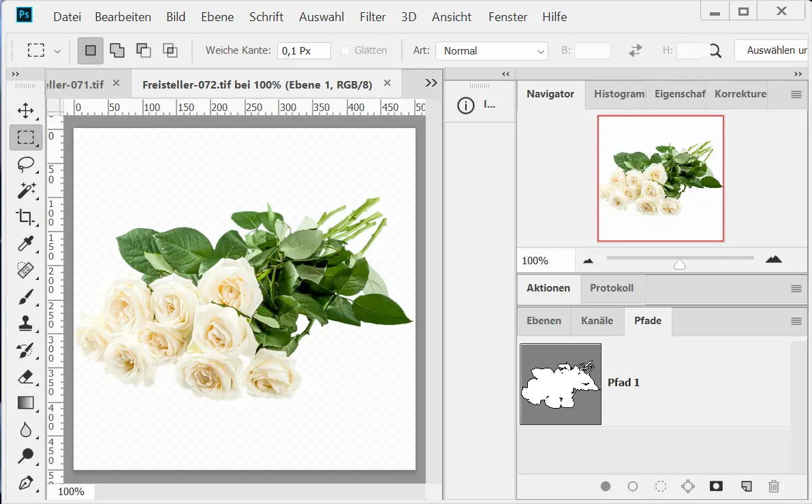The height and width of the screenshot is (504, 812).
Task: Select the Magic Wand tool
Action: (26, 190)
